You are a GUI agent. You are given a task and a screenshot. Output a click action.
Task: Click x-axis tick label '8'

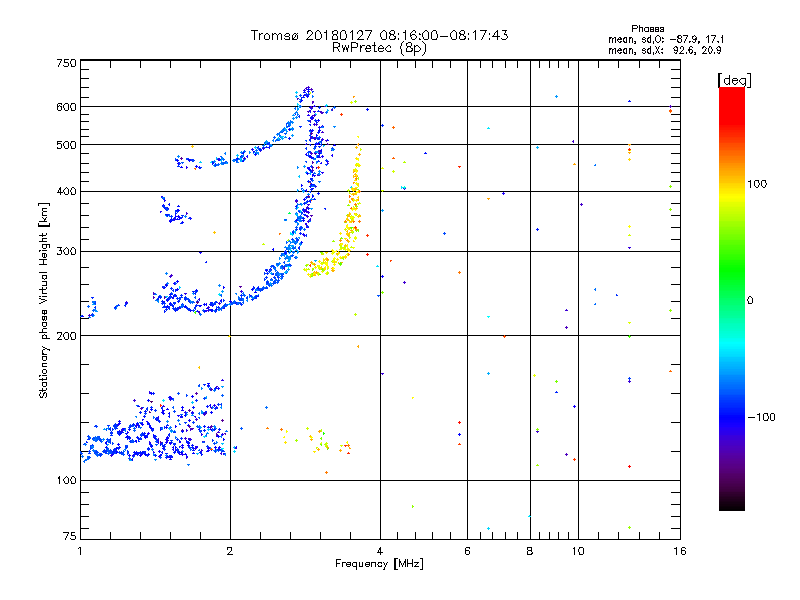pyautogui.click(x=530, y=551)
